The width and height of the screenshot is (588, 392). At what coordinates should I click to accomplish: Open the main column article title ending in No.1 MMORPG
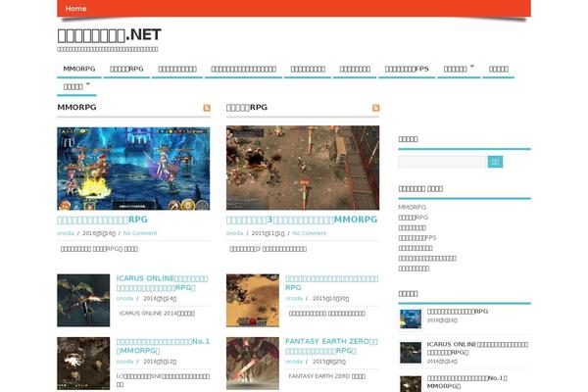(163, 346)
